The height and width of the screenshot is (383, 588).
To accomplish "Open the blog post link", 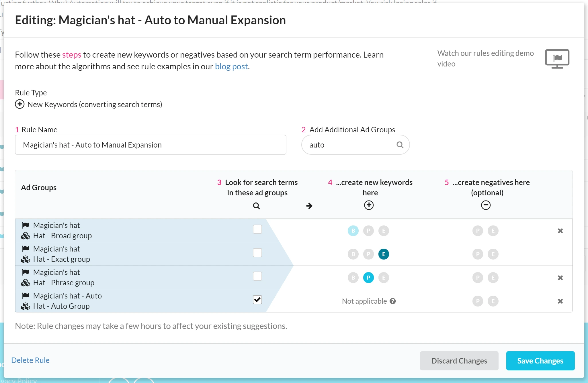I will pyautogui.click(x=231, y=66).
